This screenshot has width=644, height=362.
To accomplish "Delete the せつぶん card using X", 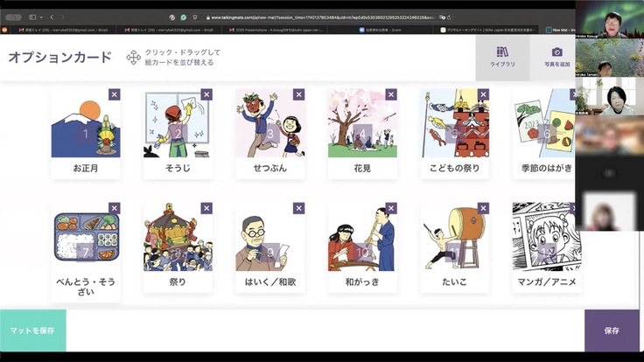I will pyautogui.click(x=299, y=94).
